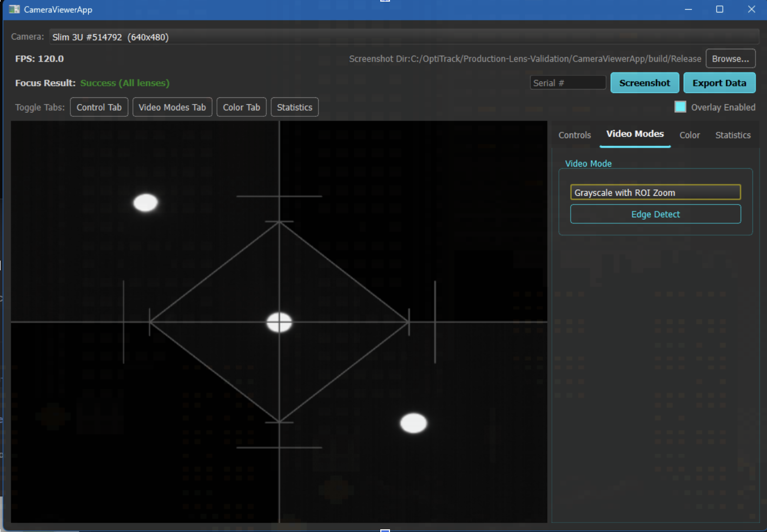Toggle the Color Tab visibility
Image resolution: width=767 pixels, height=532 pixels.
pos(241,107)
